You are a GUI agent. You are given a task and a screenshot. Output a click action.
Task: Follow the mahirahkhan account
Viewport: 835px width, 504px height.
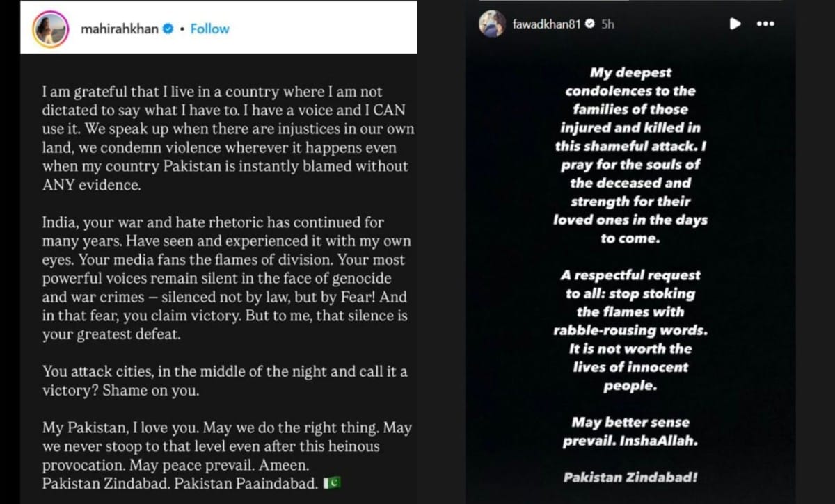point(209,29)
